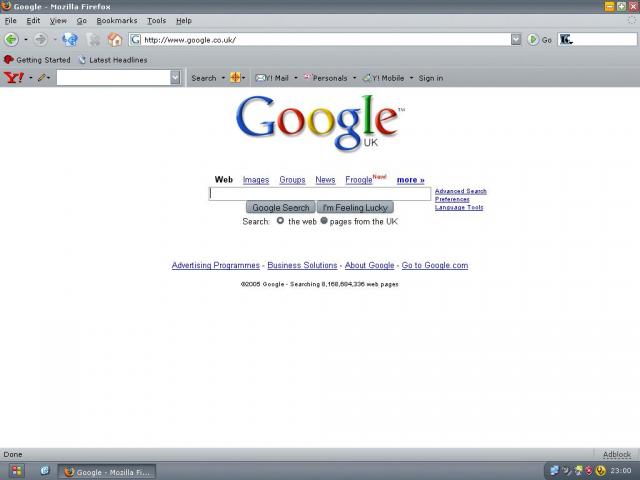Open the Y! Mail dropdown arrow

point(296,78)
